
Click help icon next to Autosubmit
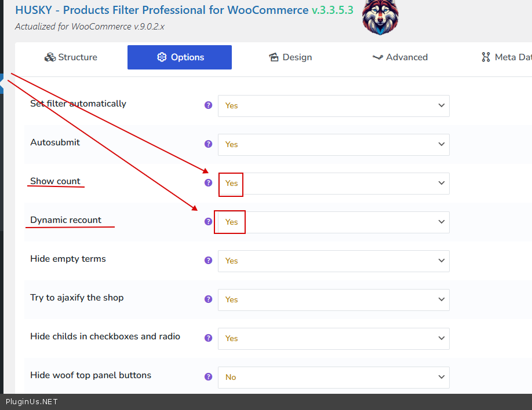(209, 144)
